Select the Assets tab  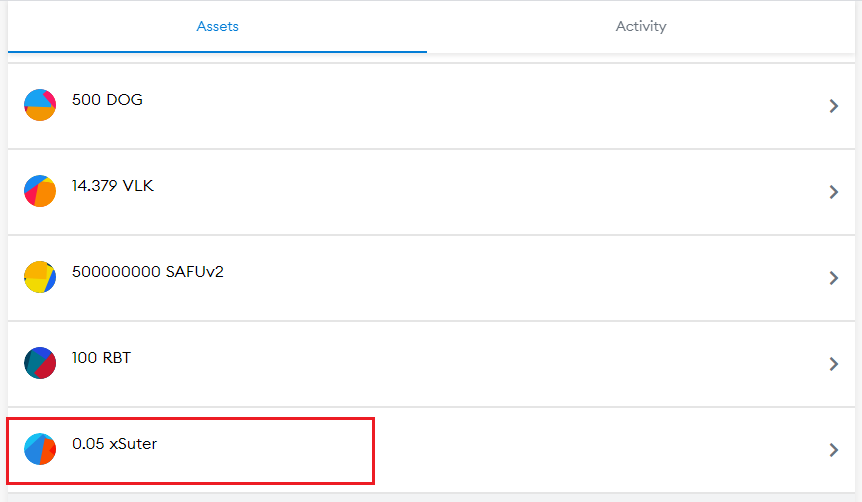tap(218, 26)
